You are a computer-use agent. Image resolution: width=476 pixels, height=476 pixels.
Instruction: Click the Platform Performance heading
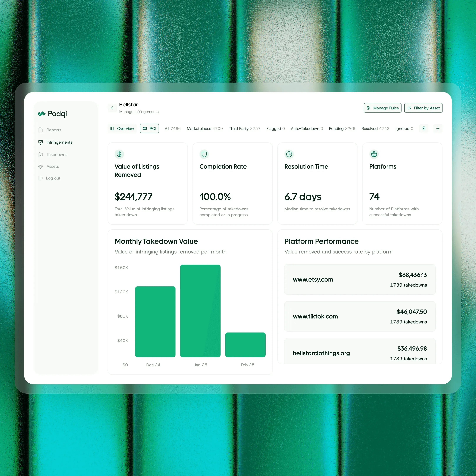pyautogui.click(x=321, y=241)
